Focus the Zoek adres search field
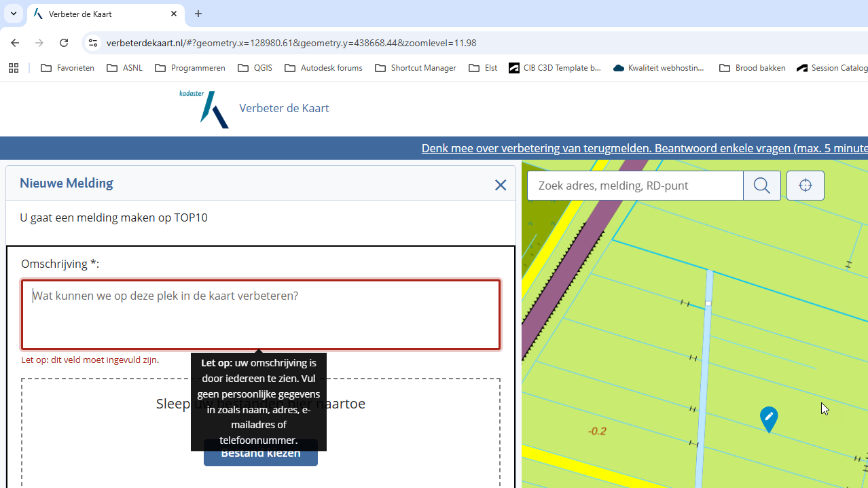This screenshot has height=488, width=868. click(x=635, y=186)
